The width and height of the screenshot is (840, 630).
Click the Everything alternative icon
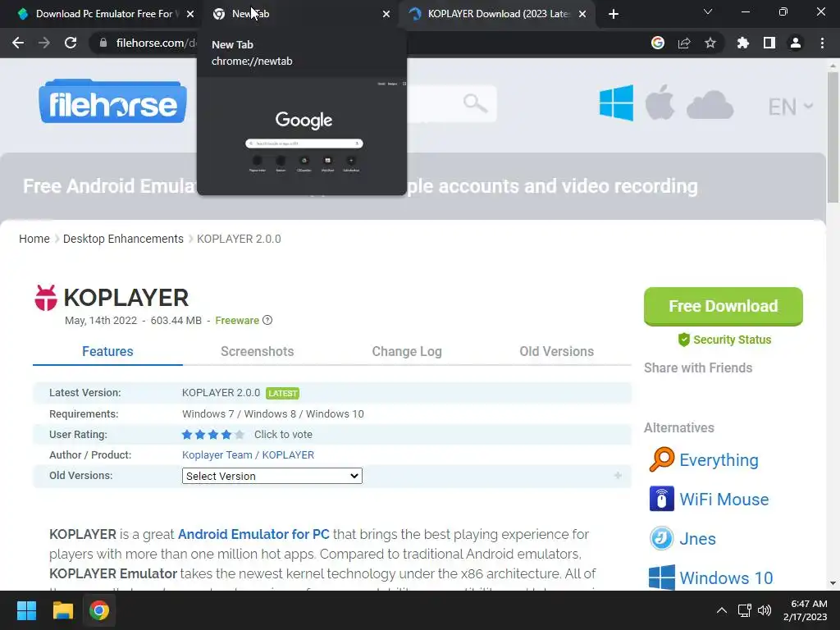click(x=662, y=459)
